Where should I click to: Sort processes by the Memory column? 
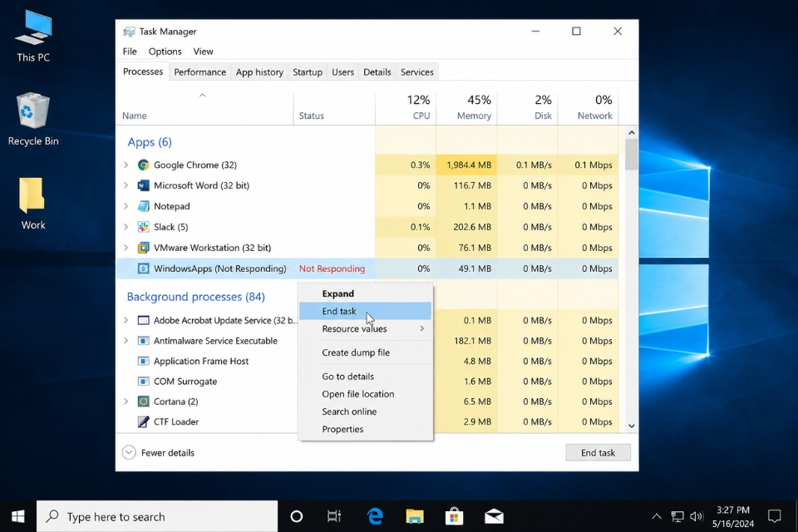(x=466, y=108)
